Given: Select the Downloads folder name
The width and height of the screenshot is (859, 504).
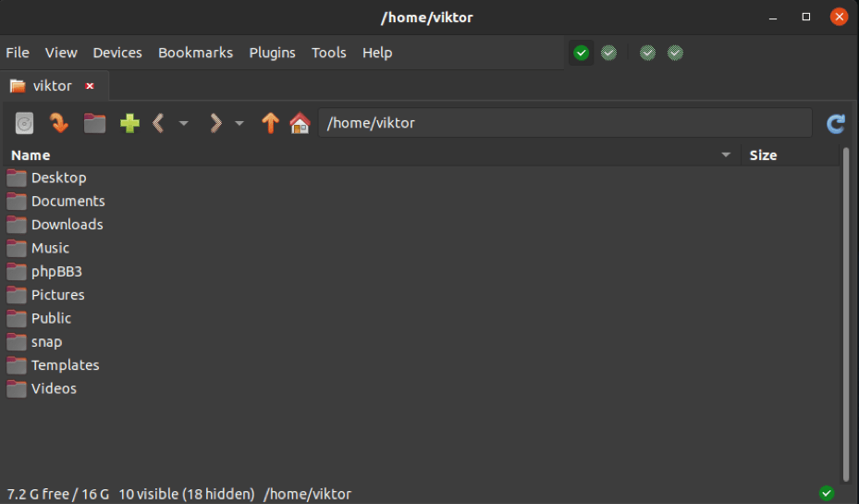Looking at the screenshot, I should (x=67, y=225).
